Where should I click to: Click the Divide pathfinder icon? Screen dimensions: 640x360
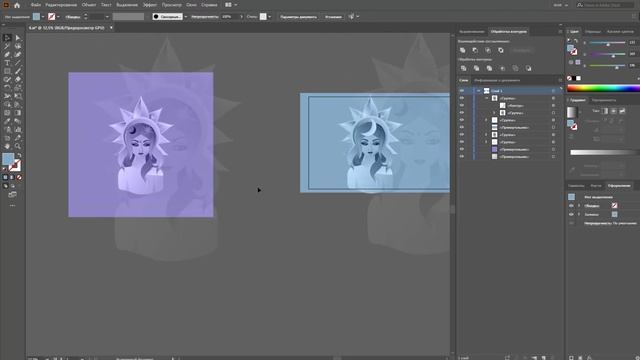(x=463, y=68)
